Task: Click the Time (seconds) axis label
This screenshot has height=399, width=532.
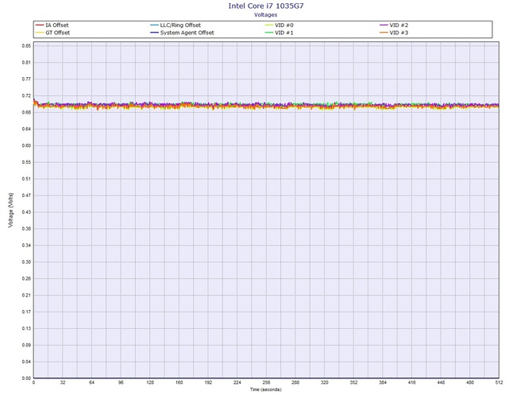Action: (x=266, y=389)
